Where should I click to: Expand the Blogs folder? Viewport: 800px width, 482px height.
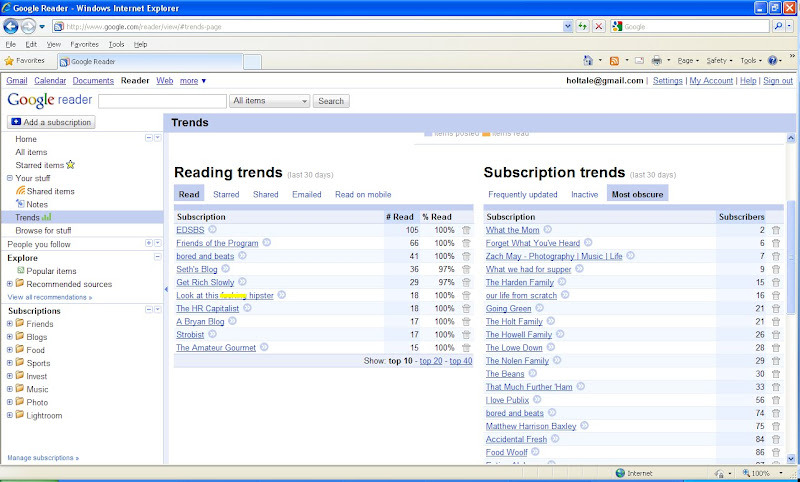pyautogui.click(x=10, y=337)
